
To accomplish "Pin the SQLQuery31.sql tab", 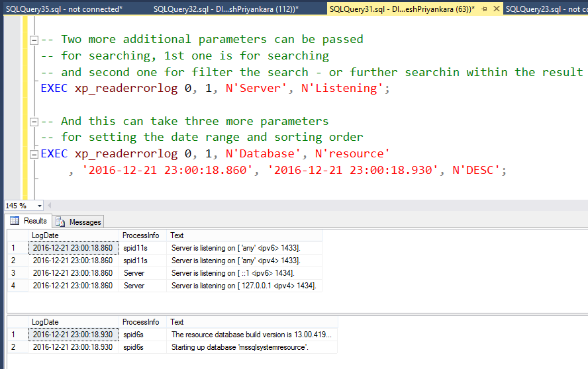I will (x=485, y=9).
